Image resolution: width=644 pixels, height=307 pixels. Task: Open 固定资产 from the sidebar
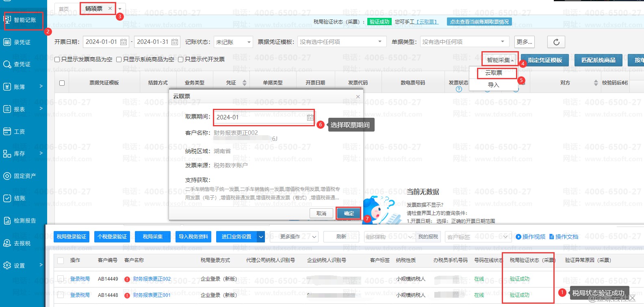[7, 176]
